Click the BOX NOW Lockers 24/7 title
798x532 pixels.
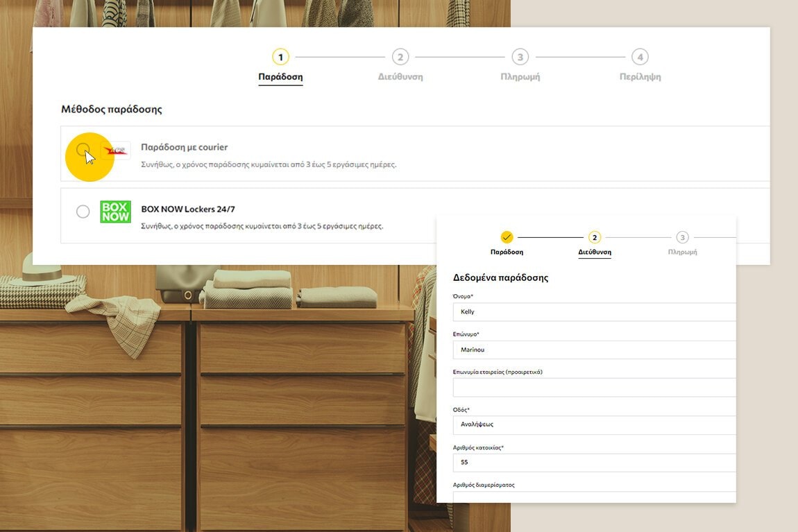[x=192, y=209]
